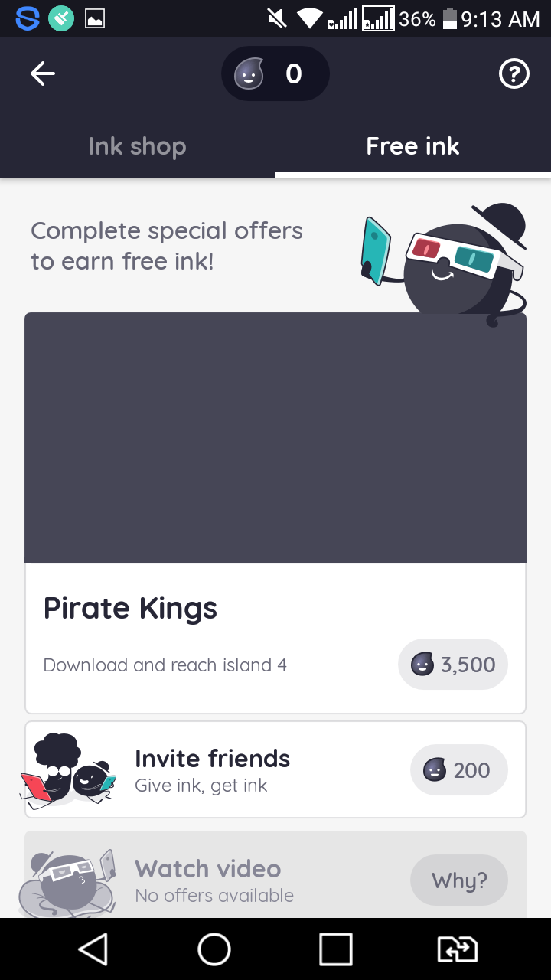Image resolution: width=551 pixels, height=980 pixels.
Task: Tap the screen switch navigation icon
Action: pos(457,949)
